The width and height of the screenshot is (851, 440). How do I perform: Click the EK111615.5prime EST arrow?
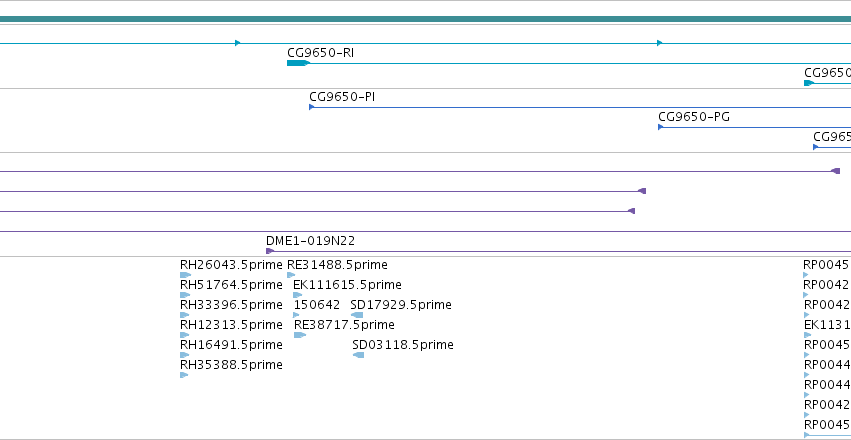[x=297, y=295]
